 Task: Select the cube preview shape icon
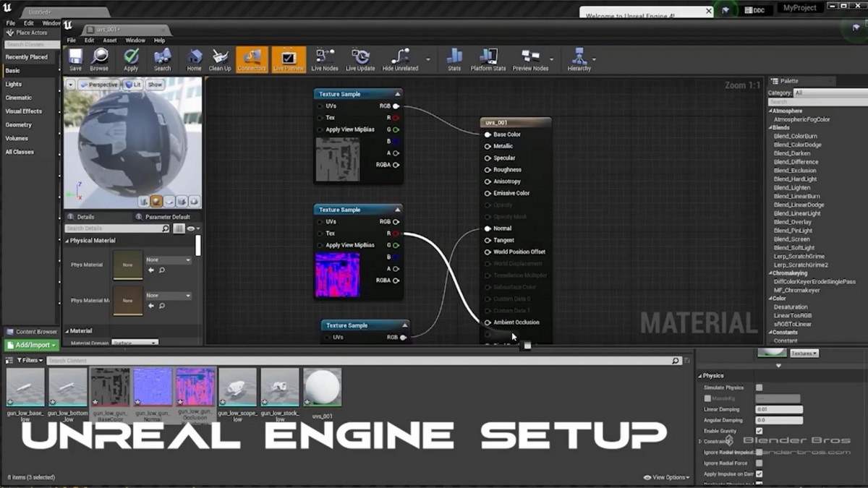(182, 202)
